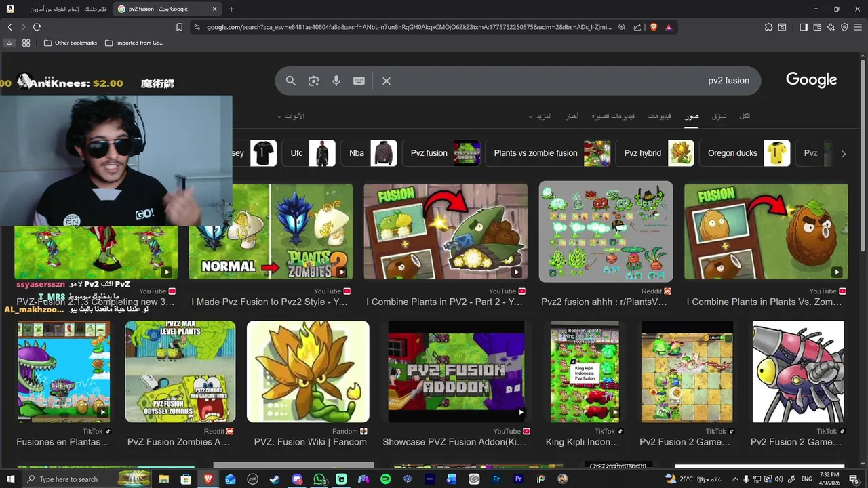868x488 pixels.
Task: Click the Pvz fusion filter chip
Action: (x=441, y=153)
